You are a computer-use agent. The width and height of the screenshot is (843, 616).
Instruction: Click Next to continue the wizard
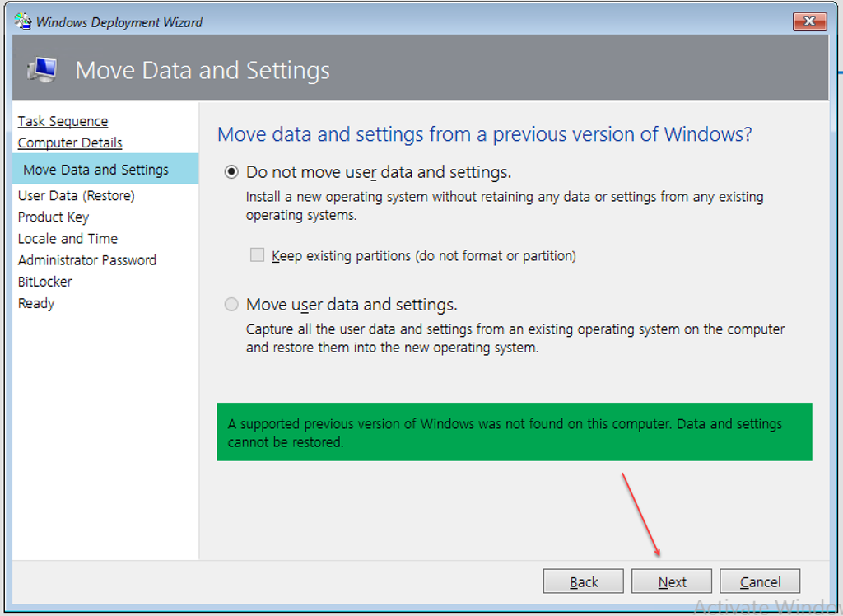click(672, 581)
